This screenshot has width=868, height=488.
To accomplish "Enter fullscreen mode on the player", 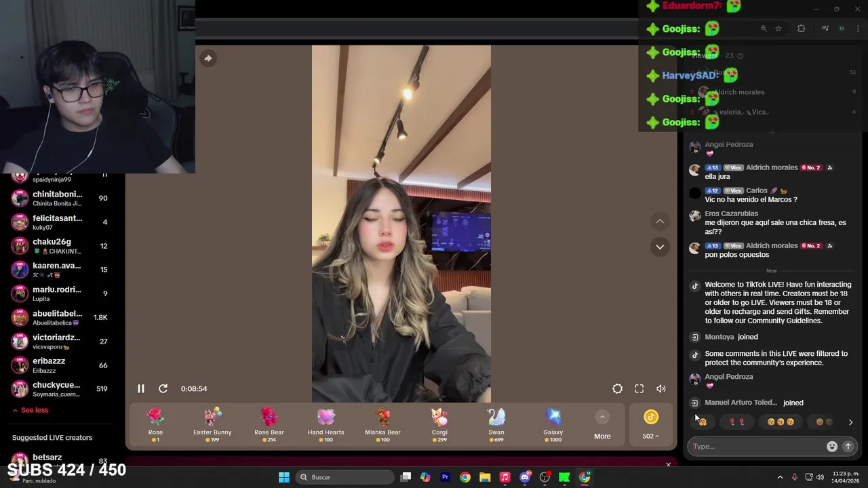I will [x=639, y=389].
